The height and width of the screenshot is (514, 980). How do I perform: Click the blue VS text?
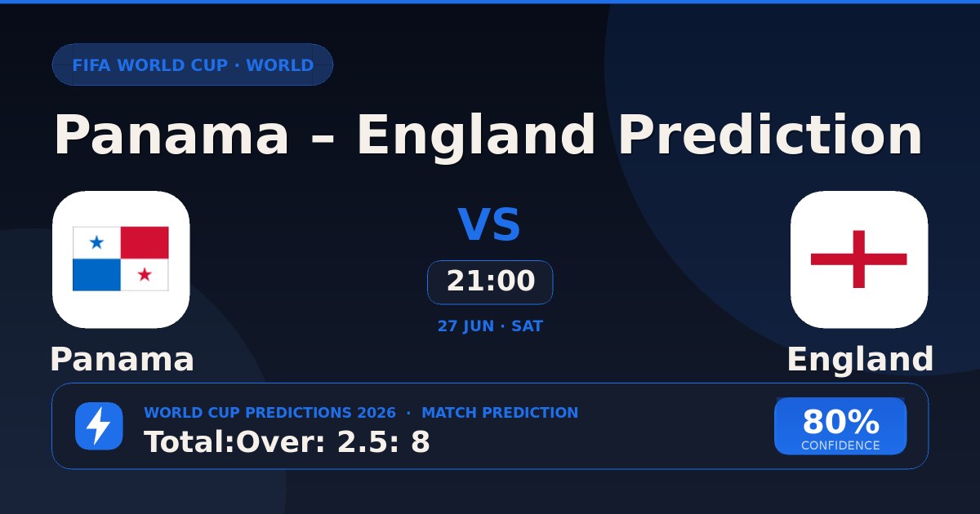489,226
